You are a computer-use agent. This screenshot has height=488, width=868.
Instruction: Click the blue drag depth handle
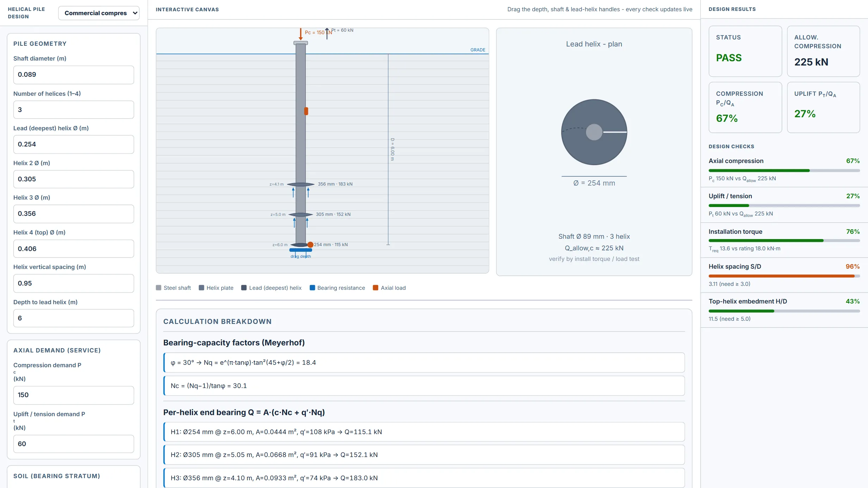(x=300, y=250)
